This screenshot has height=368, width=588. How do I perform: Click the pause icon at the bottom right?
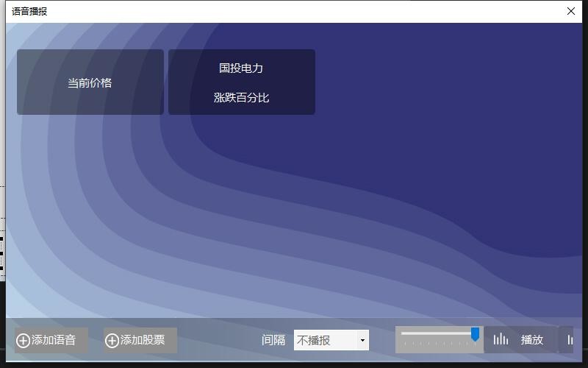tap(570, 340)
